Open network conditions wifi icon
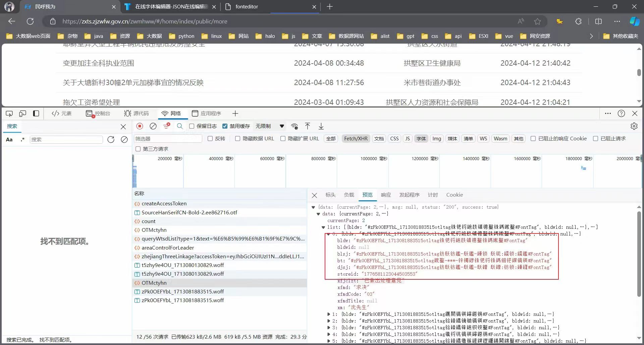This screenshot has height=345, width=644. [294, 126]
